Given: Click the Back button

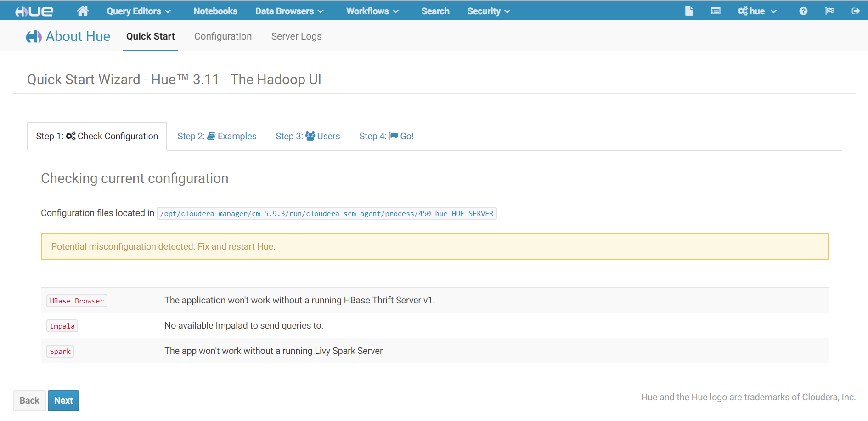Looking at the screenshot, I should [x=29, y=401].
